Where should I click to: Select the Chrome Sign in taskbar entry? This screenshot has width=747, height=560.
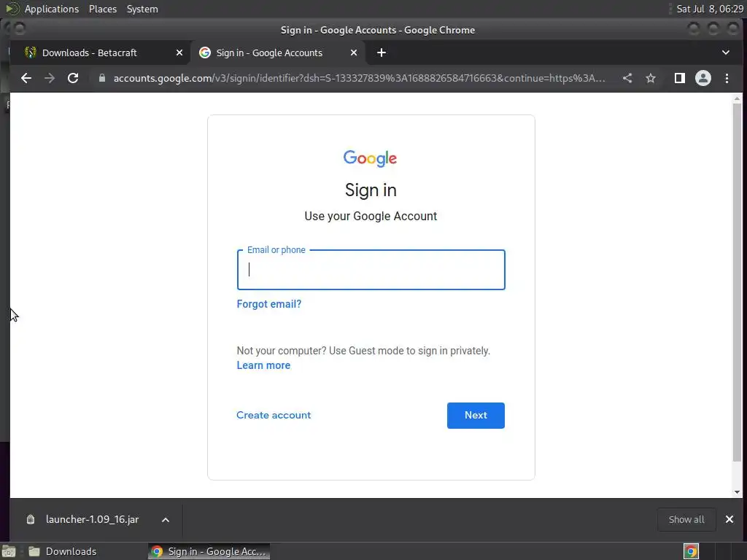(209, 551)
